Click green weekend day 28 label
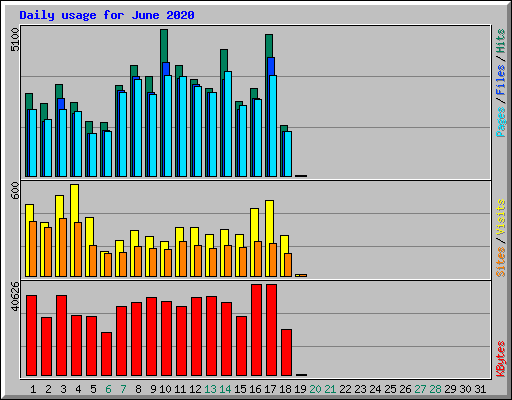 pos(436,389)
